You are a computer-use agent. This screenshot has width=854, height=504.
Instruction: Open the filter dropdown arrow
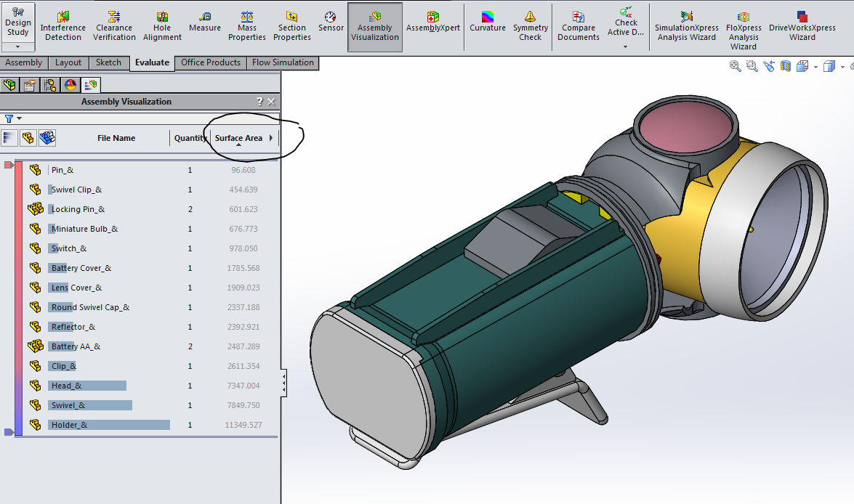[x=19, y=118]
